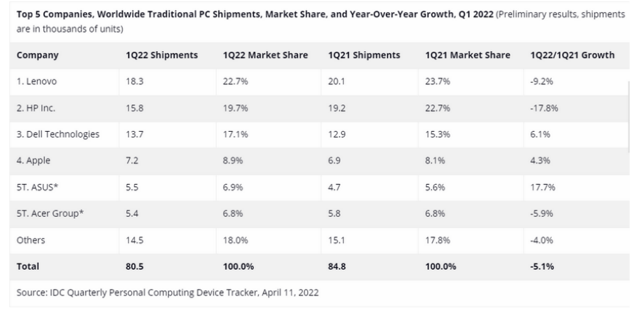Select the total 80.5 shipments cell

[134, 266]
